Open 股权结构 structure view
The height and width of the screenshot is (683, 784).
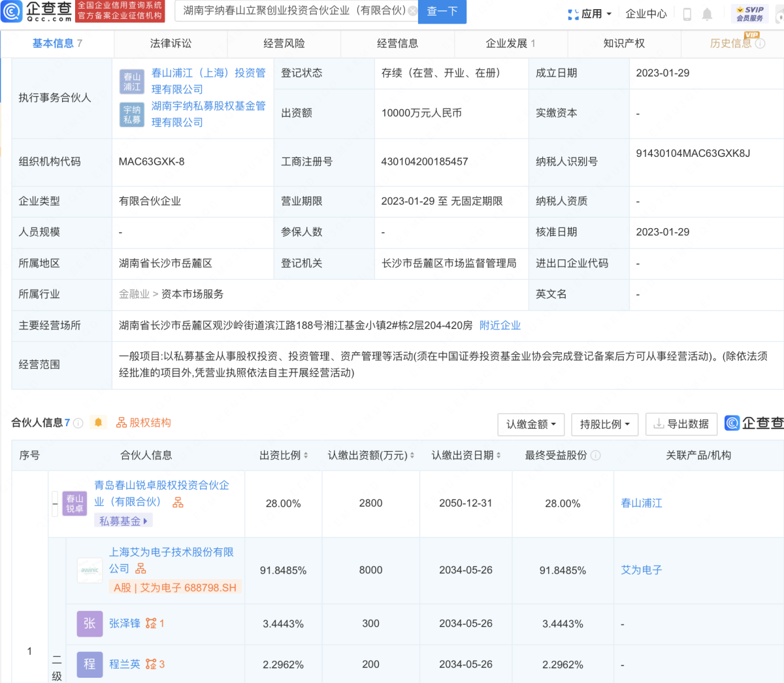144,422
